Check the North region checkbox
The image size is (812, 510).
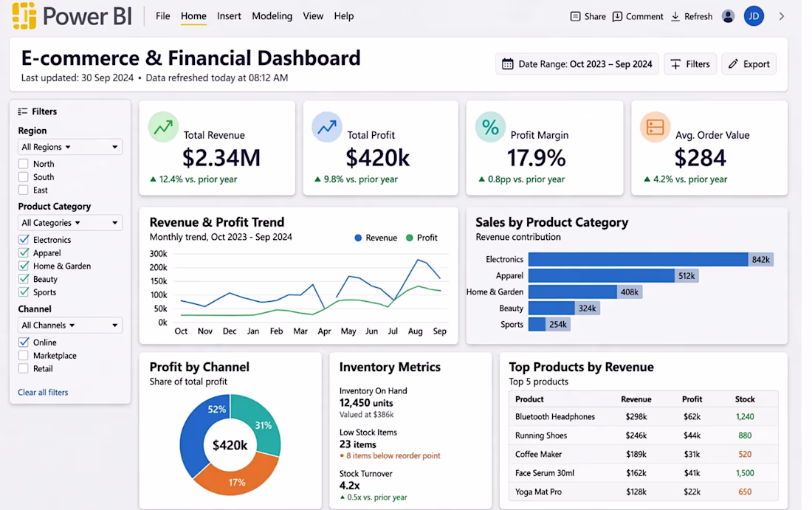(x=24, y=164)
